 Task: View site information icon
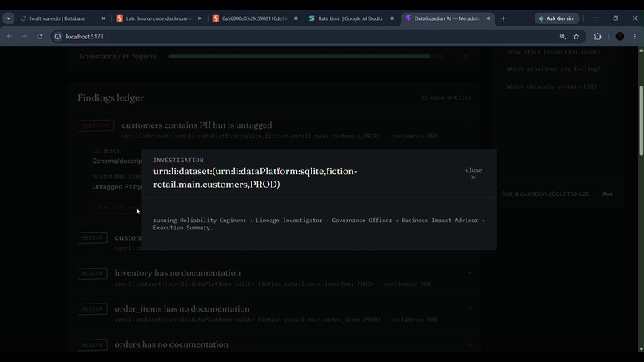click(x=58, y=37)
